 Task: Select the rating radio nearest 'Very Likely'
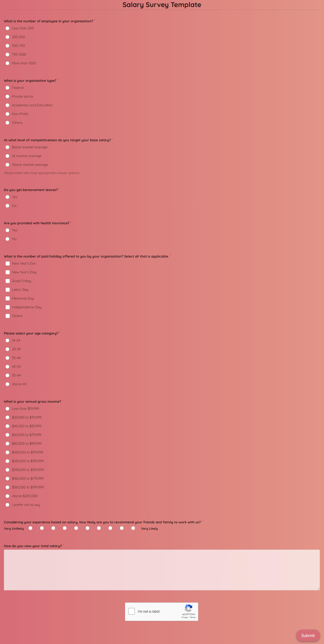pos(133,528)
